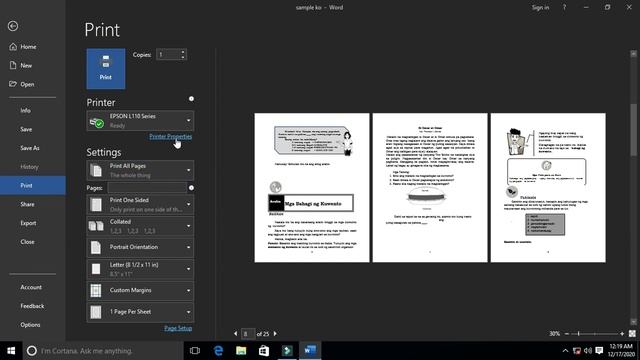This screenshot has width=640, height=360.
Task: Open the Share page
Action: click(x=33, y=204)
